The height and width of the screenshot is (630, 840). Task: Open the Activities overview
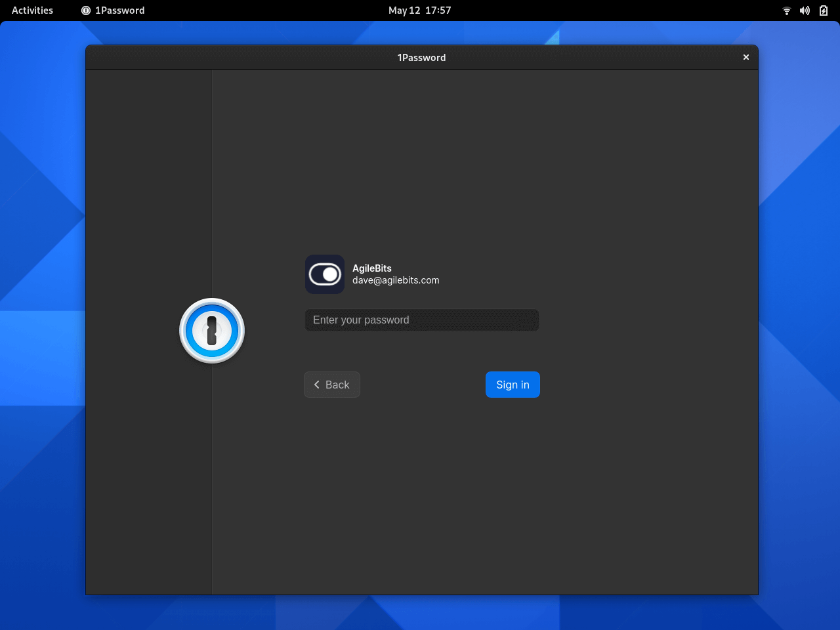point(31,10)
